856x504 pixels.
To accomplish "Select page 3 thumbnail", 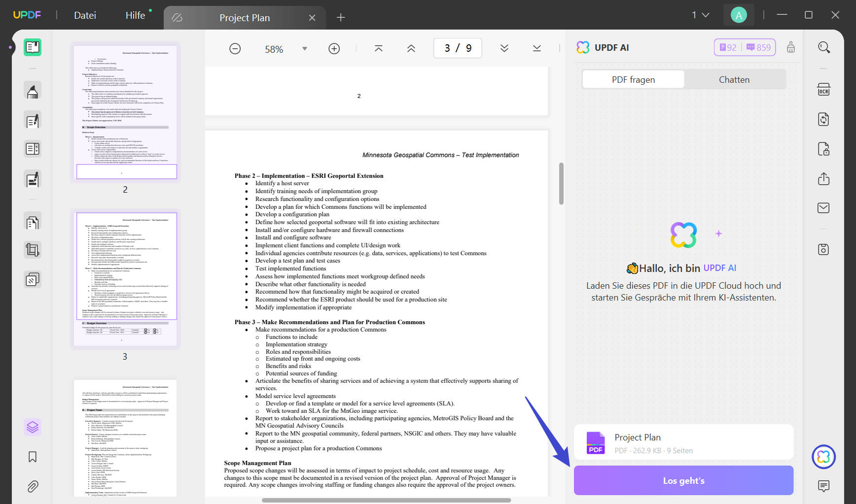I will click(125, 279).
